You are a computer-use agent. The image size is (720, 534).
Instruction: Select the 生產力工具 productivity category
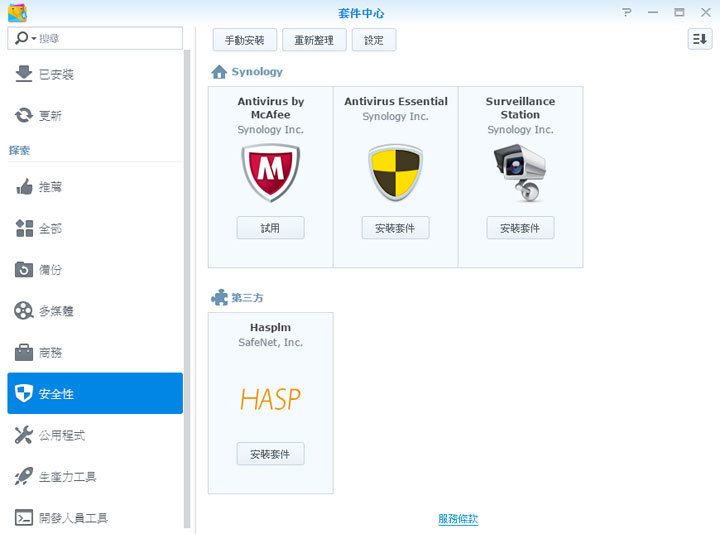coord(95,476)
